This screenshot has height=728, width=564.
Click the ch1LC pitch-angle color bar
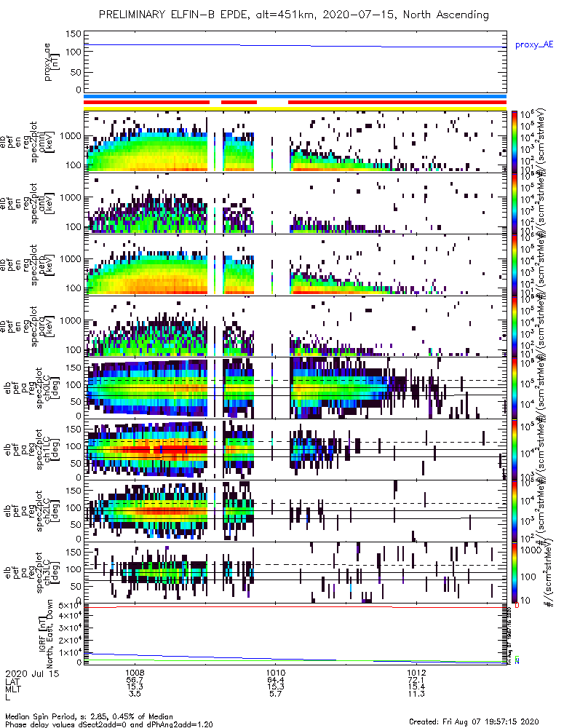[514, 449]
